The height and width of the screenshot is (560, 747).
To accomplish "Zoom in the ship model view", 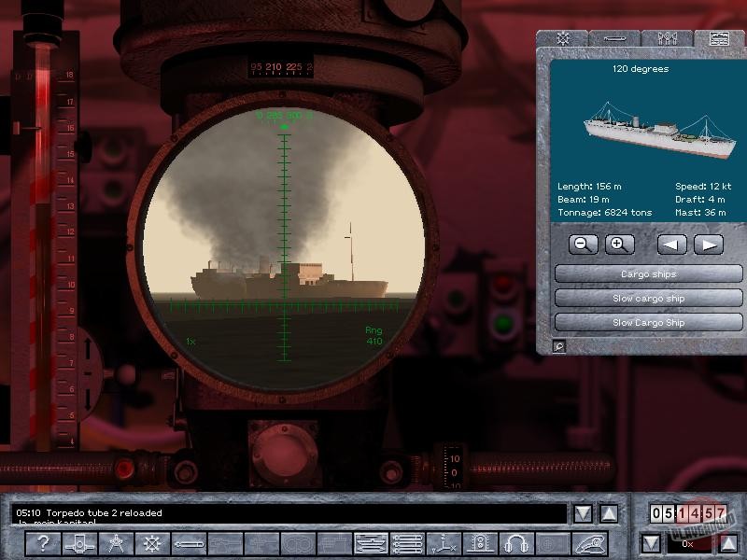I will point(619,245).
